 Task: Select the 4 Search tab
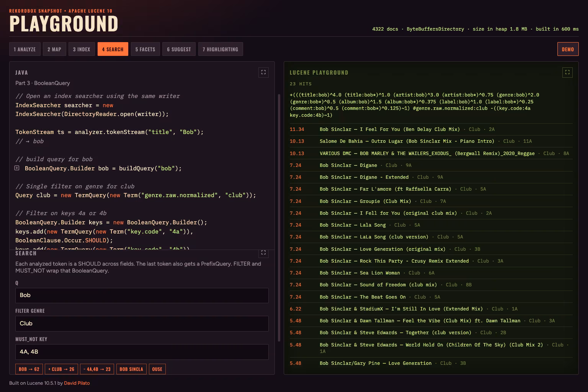[x=113, y=49]
